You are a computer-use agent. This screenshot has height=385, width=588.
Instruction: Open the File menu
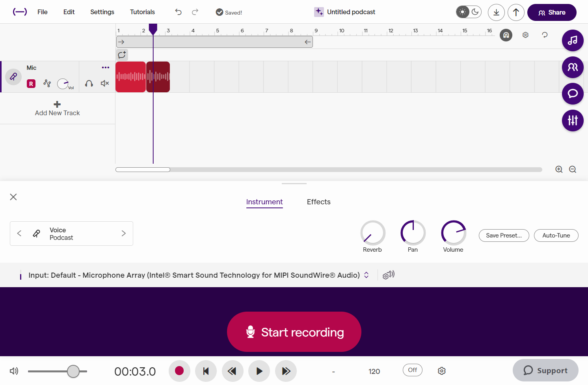(x=43, y=12)
